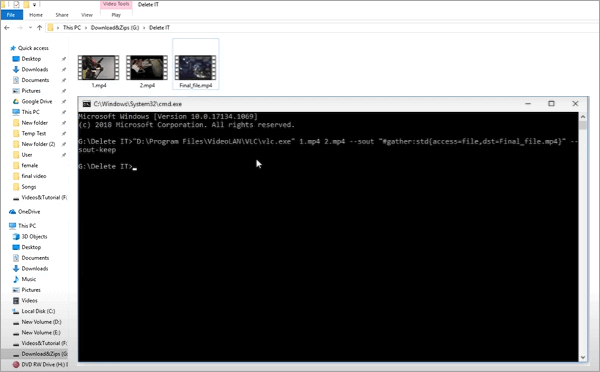Click the Explorer address bar folder icon
This screenshot has height=372, width=600.
51,28
